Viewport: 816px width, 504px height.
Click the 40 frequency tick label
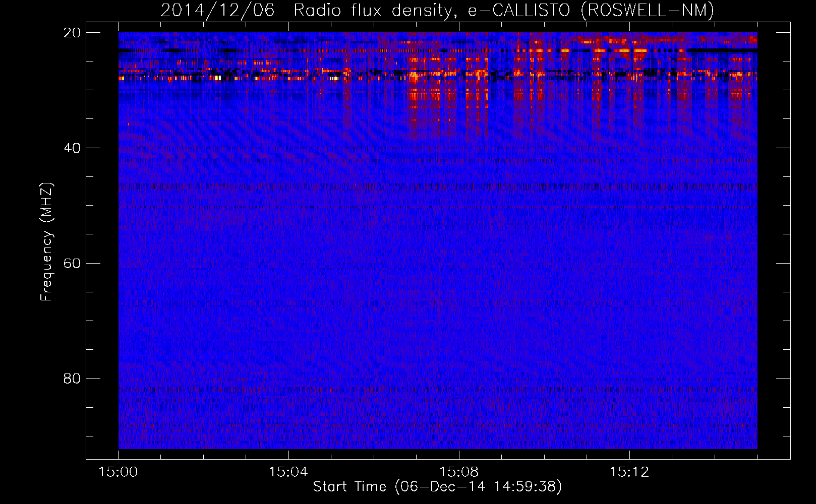tap(72, 148)
